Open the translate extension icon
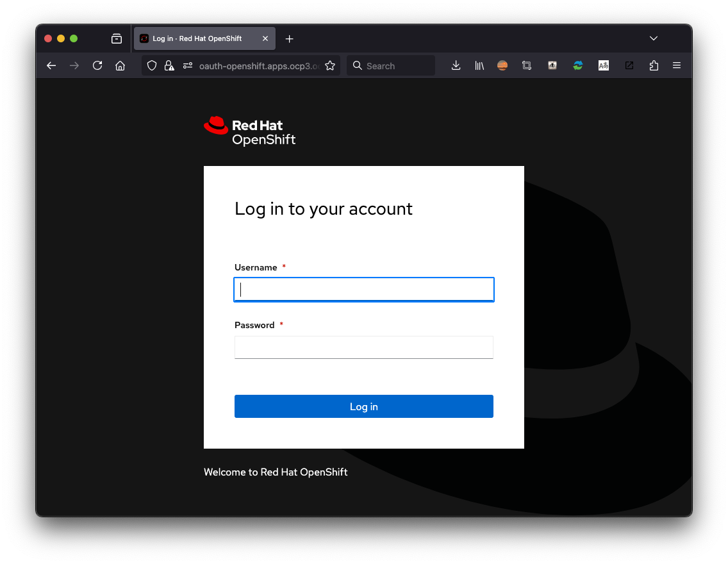Image resolution: width=728 pixels, height=564 pixels. (604, 66)
